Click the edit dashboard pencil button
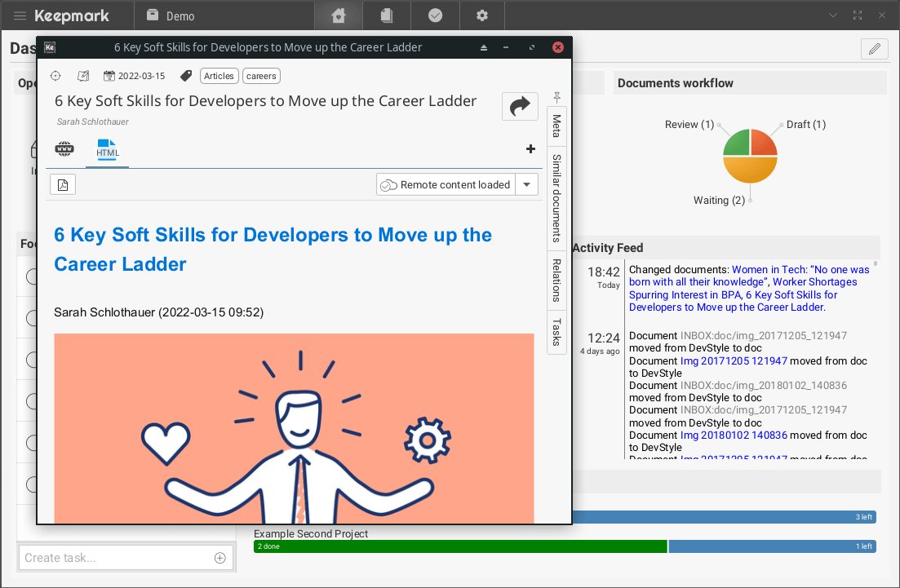Viewport: 900px width, 588px height. coord(874,49)
